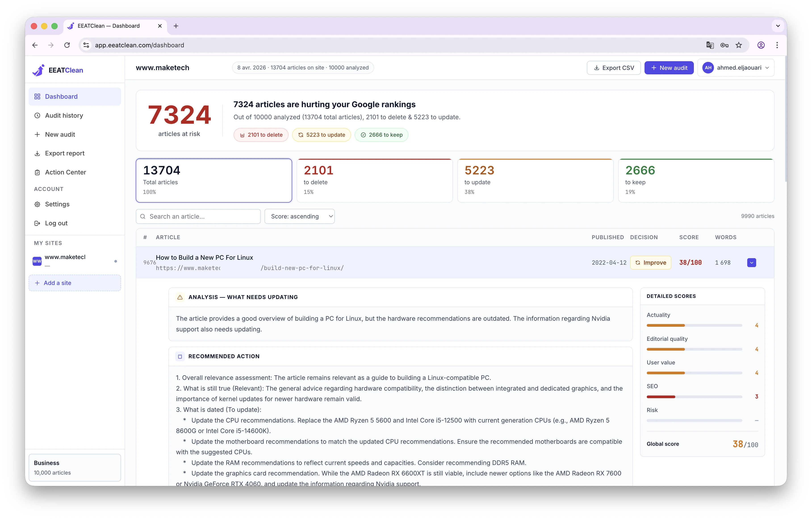Select the '5223 to update' filter badge

coord(321,135)
